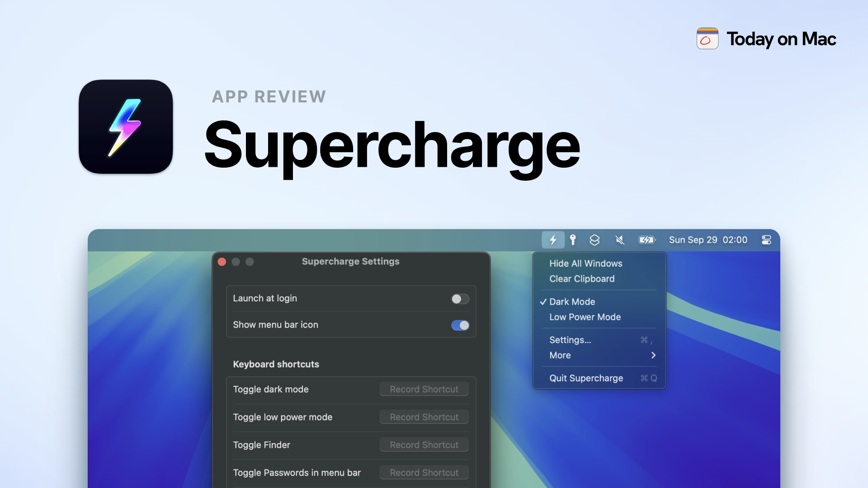Turn off Show menu bar icon
The image size is (868, 488).
click(460, 325)
